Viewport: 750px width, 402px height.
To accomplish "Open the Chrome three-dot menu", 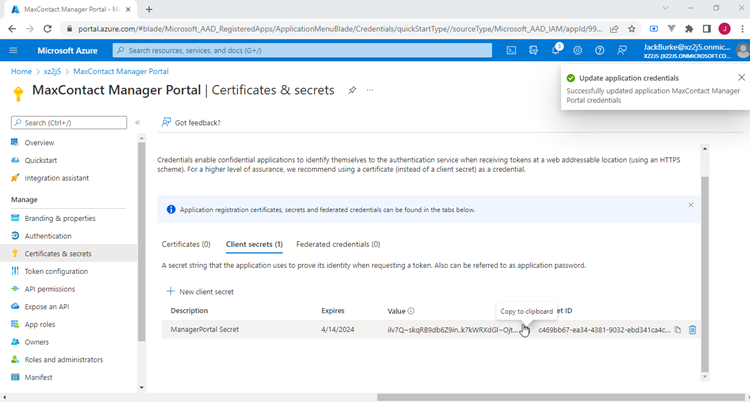I will (740, 29).
